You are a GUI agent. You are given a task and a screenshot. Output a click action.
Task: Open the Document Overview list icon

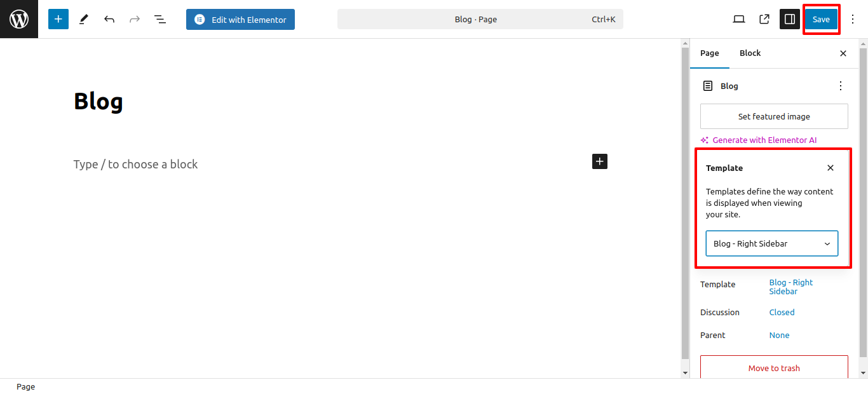click(x=160, y=19)
